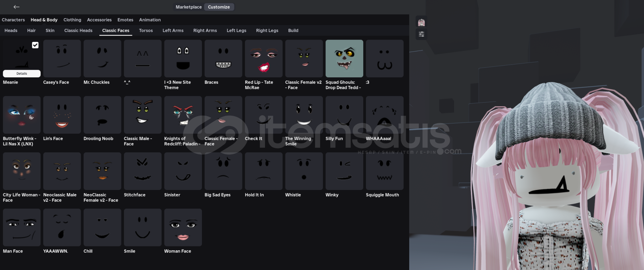Switch to the Build subtab

pos(293,30)
